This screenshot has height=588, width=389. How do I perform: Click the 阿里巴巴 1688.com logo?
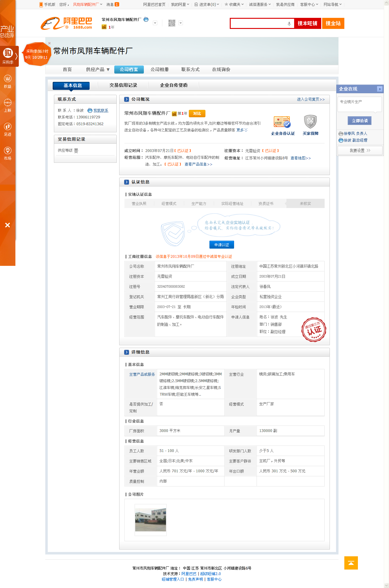click(x=67, y=23)
